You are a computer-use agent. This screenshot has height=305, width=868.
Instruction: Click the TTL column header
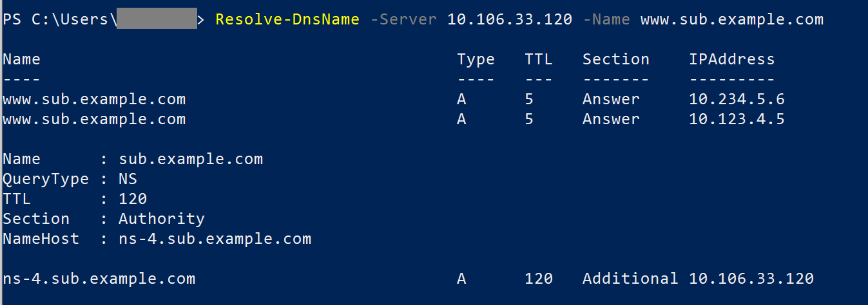click(x=539, y=60)
